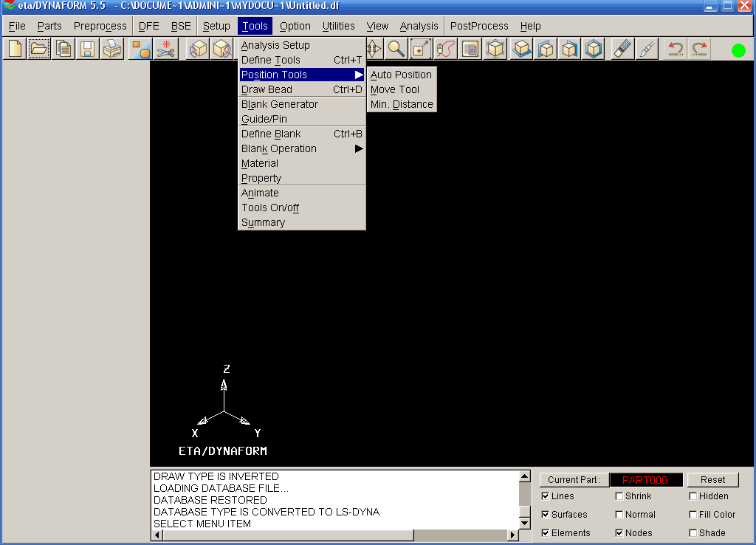Select Guide/Pin menu entry
The image size is (756, 545).
point(302,119)
